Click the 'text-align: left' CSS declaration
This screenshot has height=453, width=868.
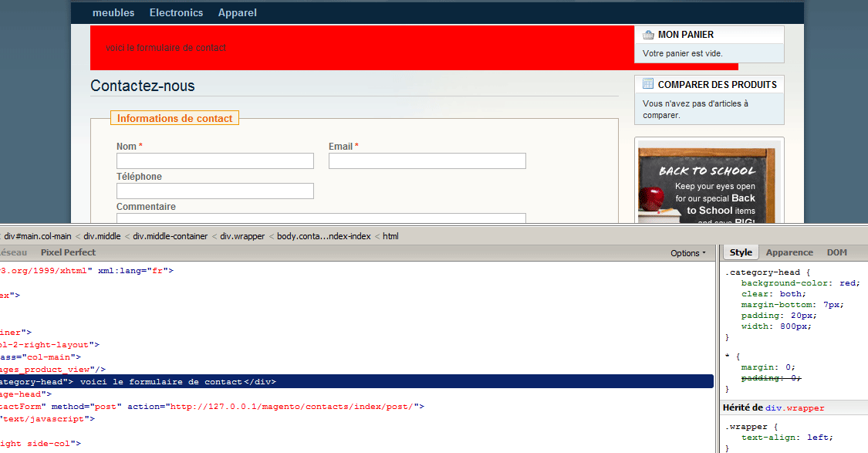(787, 438)
